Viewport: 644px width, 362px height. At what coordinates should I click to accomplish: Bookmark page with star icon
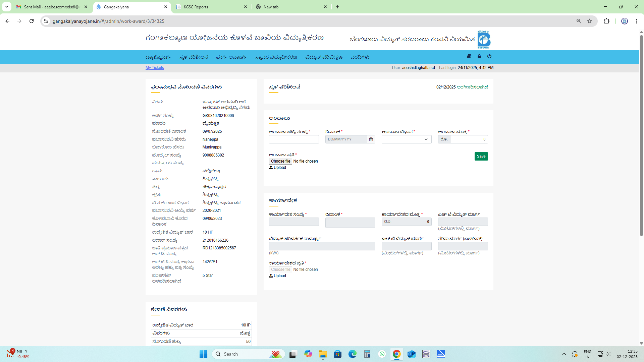590,21
